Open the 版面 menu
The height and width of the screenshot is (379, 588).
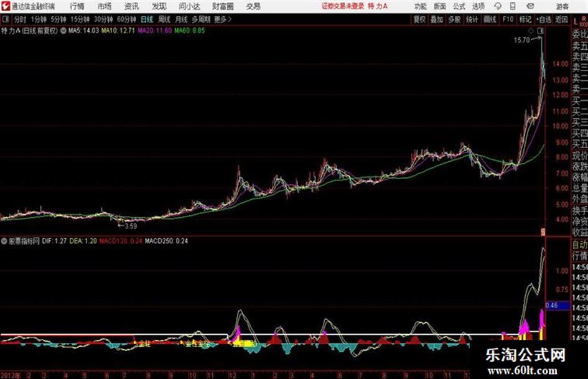click(x=439, y=6)
